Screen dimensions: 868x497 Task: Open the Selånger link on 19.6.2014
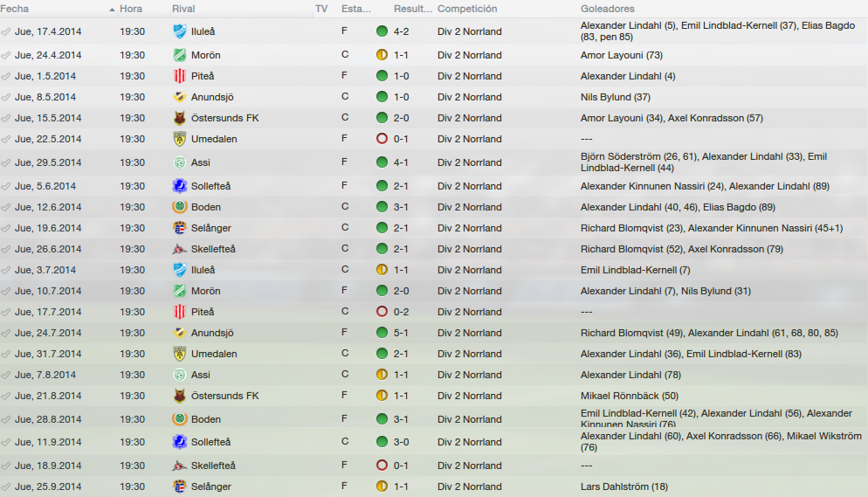211,228
